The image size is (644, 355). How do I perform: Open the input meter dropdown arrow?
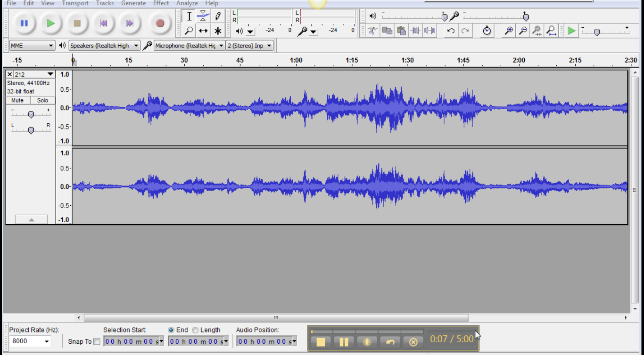(x=314, y=32)
